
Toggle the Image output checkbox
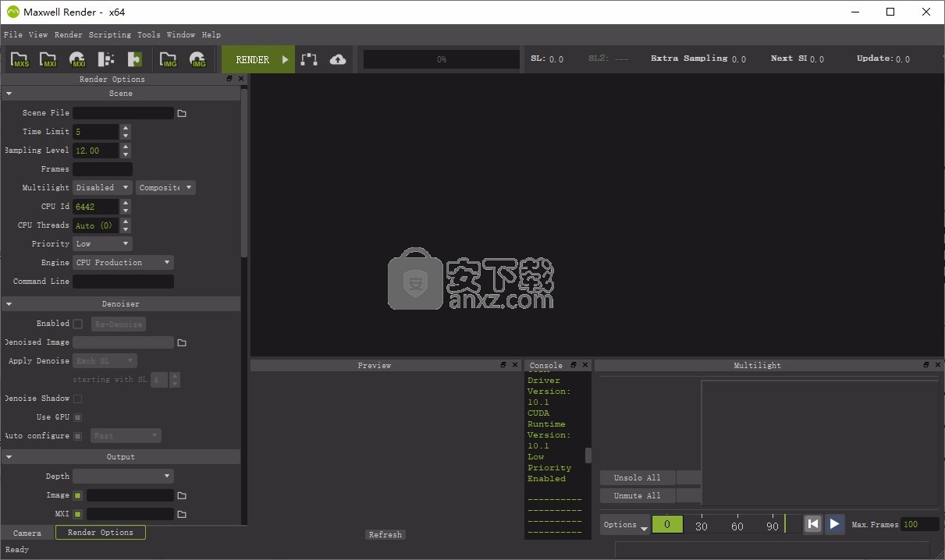tap(78, 495)
